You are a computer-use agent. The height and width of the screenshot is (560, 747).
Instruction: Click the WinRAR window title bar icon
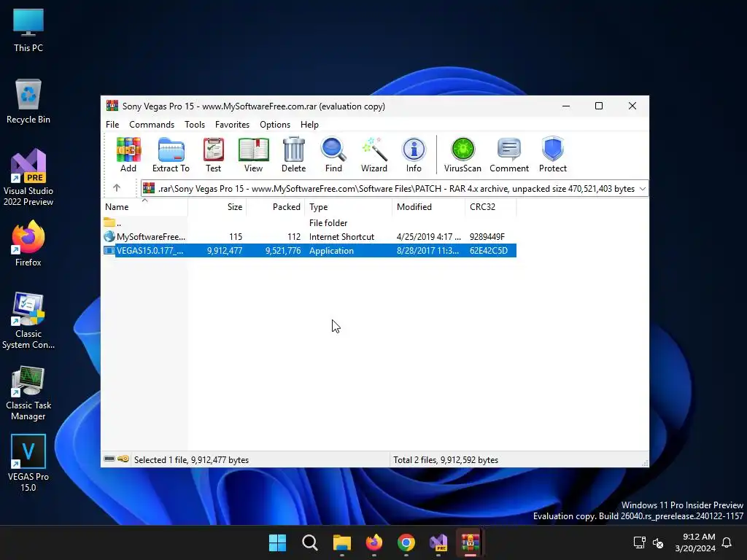click(x=112, y=106)
